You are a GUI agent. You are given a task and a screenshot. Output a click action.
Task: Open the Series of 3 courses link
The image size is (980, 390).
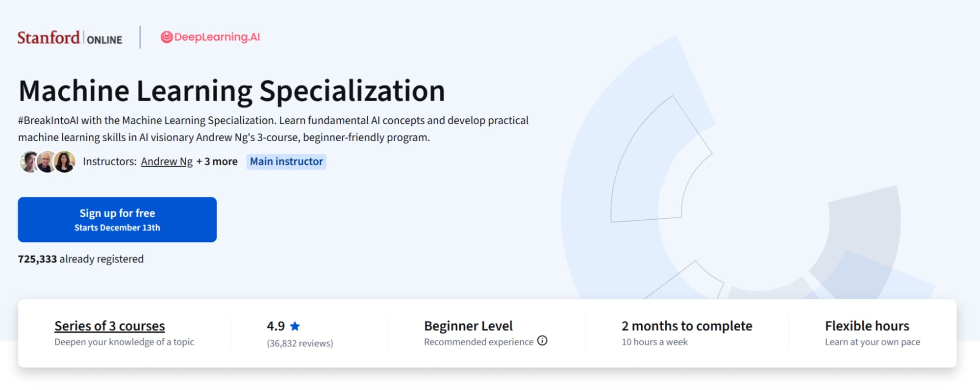[x=109, y=325]
